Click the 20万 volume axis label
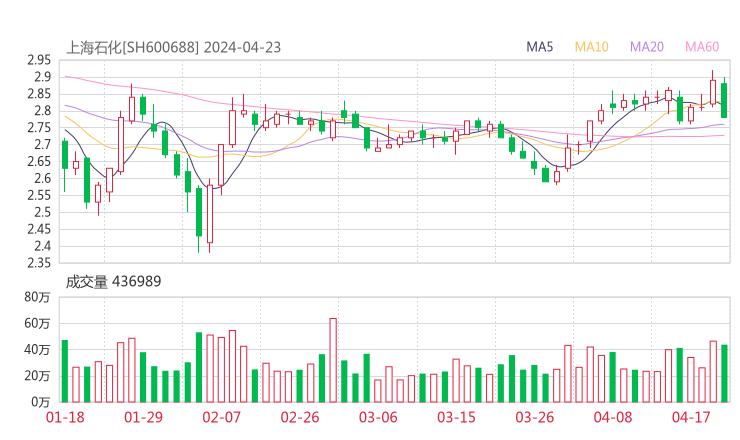740x440 pixels. click(x=37, y=376)
